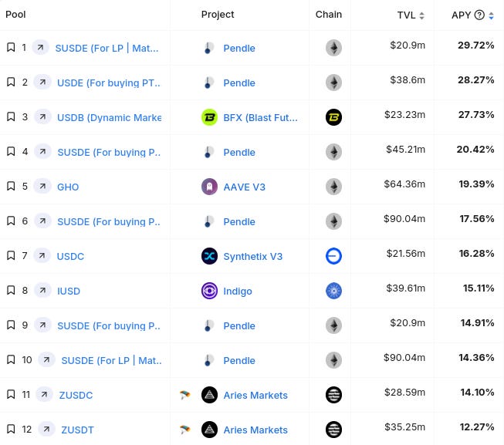Open external link arrow for USDC row
Image resolution: width=504 pixels, height=445 pixels.
[42, 255]
